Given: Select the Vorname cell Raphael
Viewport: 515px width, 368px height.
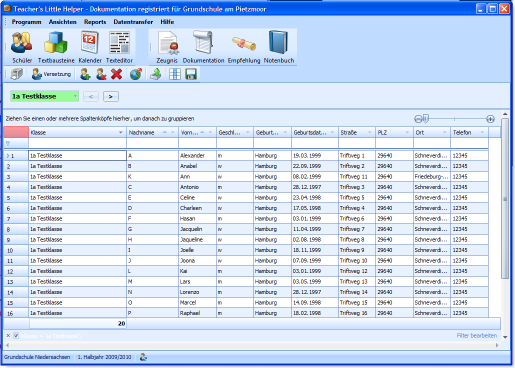Looking at the screenshot, I should coord(197,313).
